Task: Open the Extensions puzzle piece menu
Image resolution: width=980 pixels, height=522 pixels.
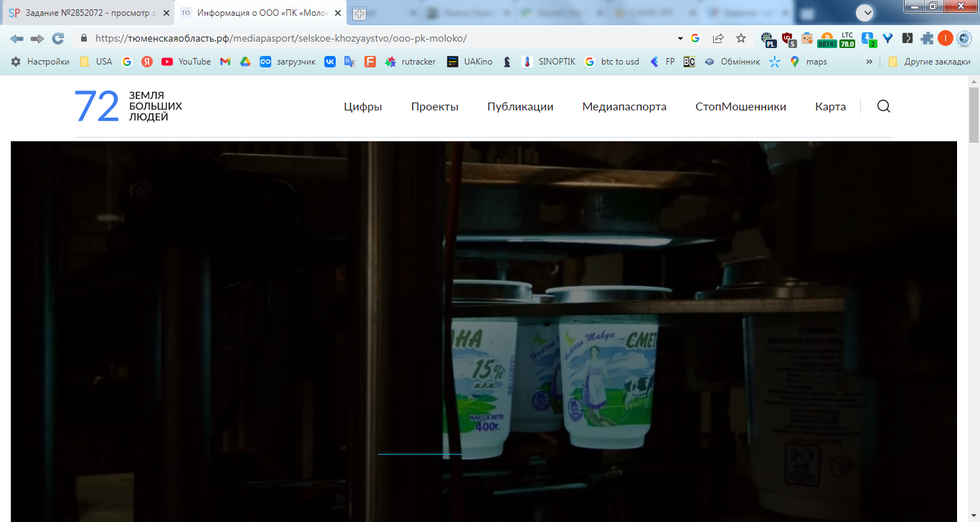Action: [x=928, y=38]
